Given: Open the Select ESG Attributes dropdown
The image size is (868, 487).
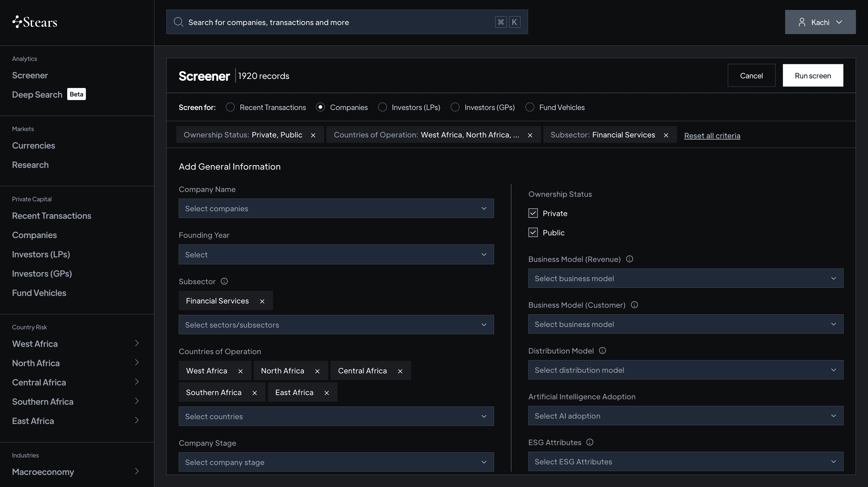Looking at the screenshot, I should click(x=686, y=462).
